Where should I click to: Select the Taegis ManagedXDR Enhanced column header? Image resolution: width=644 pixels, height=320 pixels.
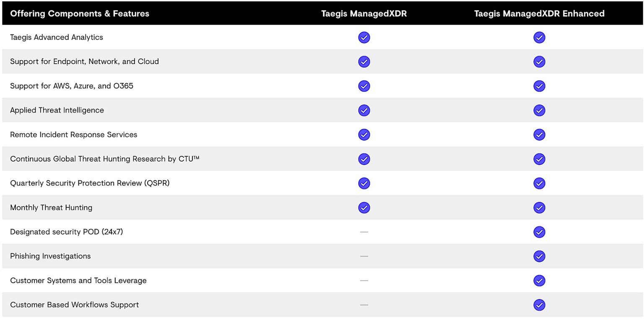pyautogui.click(x=539, y=13)
